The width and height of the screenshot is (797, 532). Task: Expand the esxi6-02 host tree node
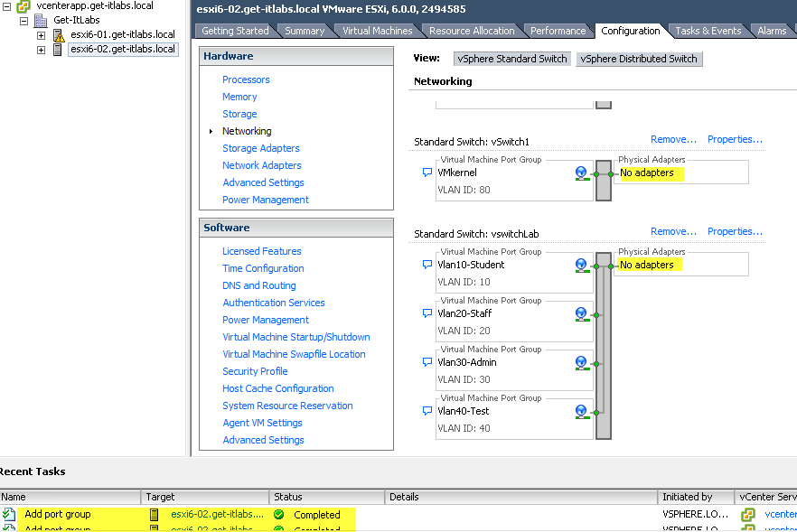41,50
